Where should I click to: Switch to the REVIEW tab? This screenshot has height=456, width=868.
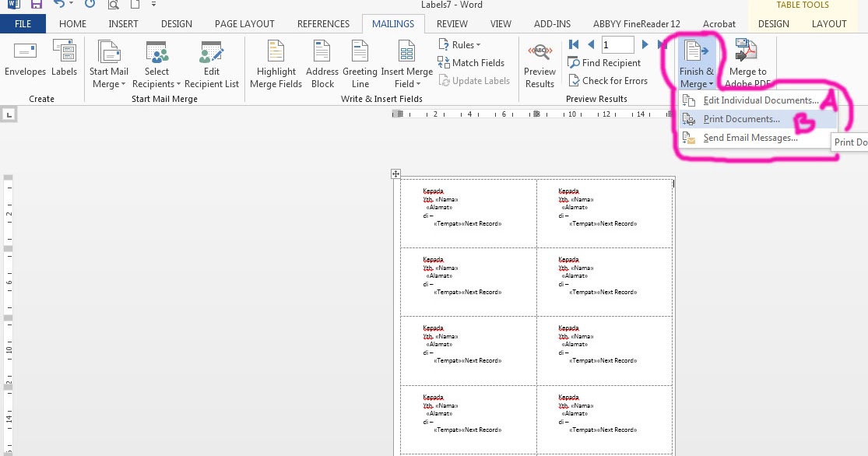452,24
